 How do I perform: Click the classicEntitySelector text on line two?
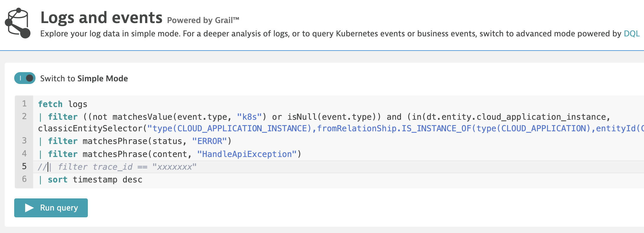pos(90,128)
